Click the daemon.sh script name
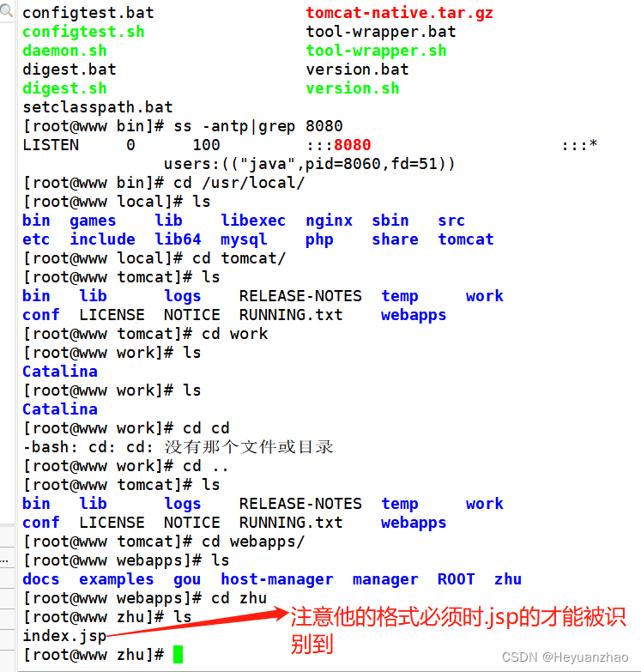Viewport: 641px width, 672px height. [x=64, y=50]
